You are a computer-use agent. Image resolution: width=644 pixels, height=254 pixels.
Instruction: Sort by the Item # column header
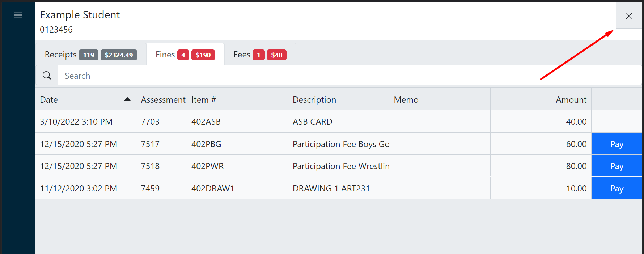(x=237, y=99)
